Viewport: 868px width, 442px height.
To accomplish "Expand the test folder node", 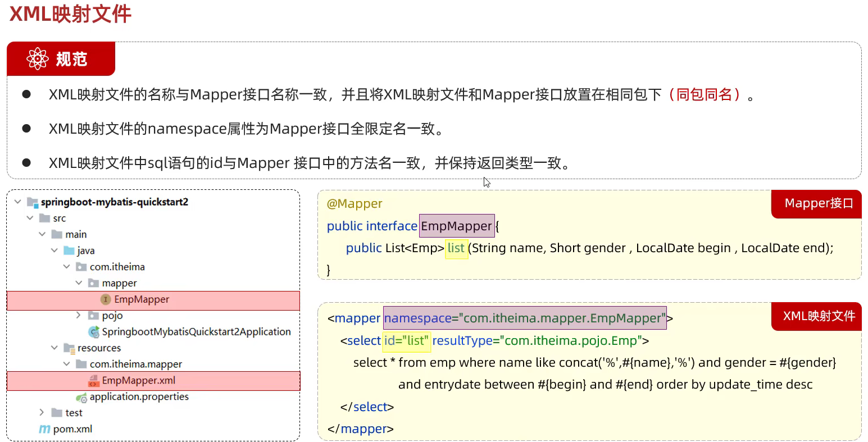I will coord(42,413).
